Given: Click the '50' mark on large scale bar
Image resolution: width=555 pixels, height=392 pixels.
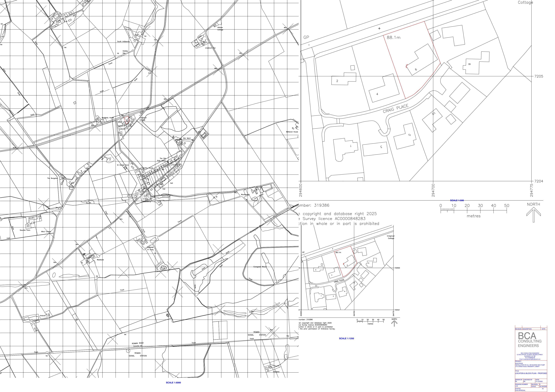Looking at the screenshot, I should click(x=507, y=206).
